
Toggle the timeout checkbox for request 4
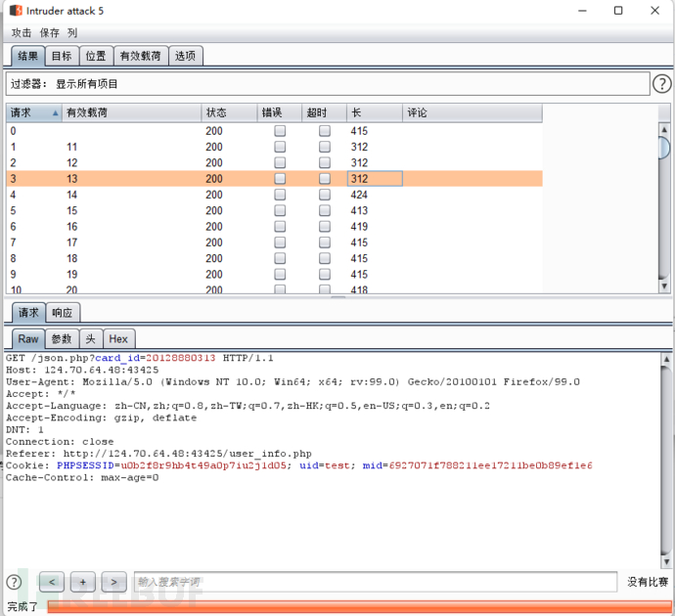coord(325,195)
